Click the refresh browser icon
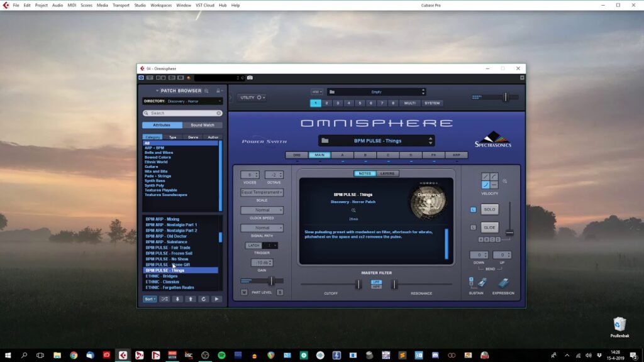 203,299
